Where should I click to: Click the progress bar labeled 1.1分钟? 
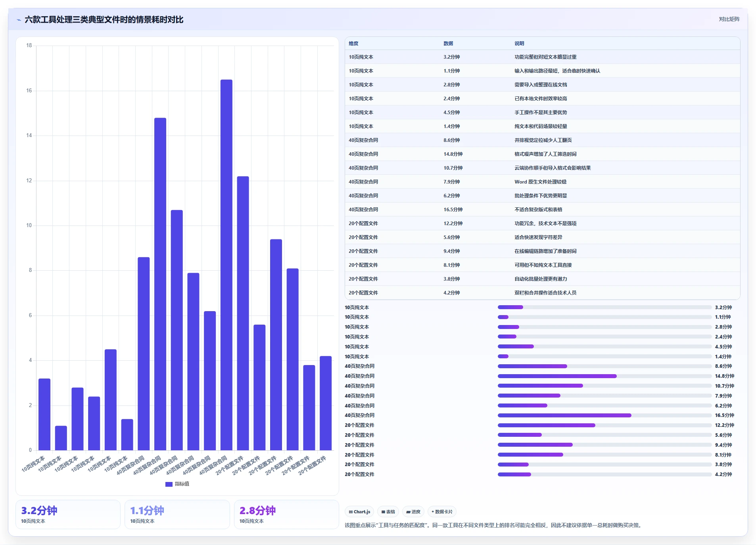click(604, 317)
